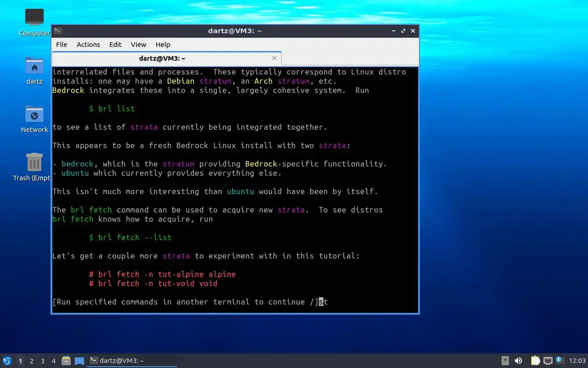Viewport: 588px width, 368px height.
Task: Maximize the terminal window
Action: (403, 31)
